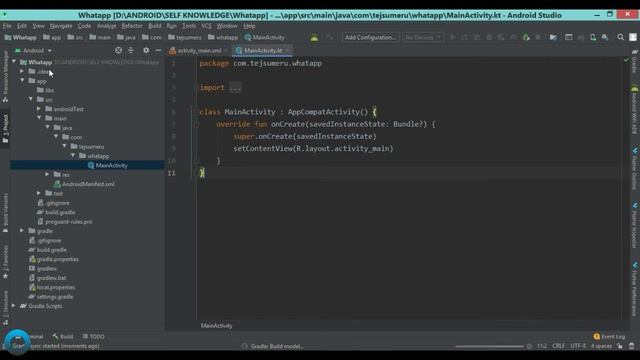Open the SDK Manager icon
This screenshot has height=360, width=640.
pyautogui.click(x=605, y=38)
